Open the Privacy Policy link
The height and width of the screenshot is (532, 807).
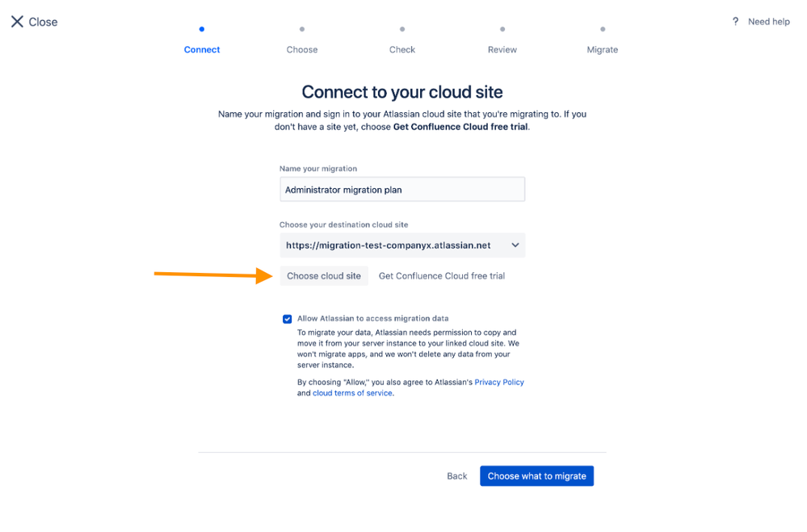tap(499, 383)
